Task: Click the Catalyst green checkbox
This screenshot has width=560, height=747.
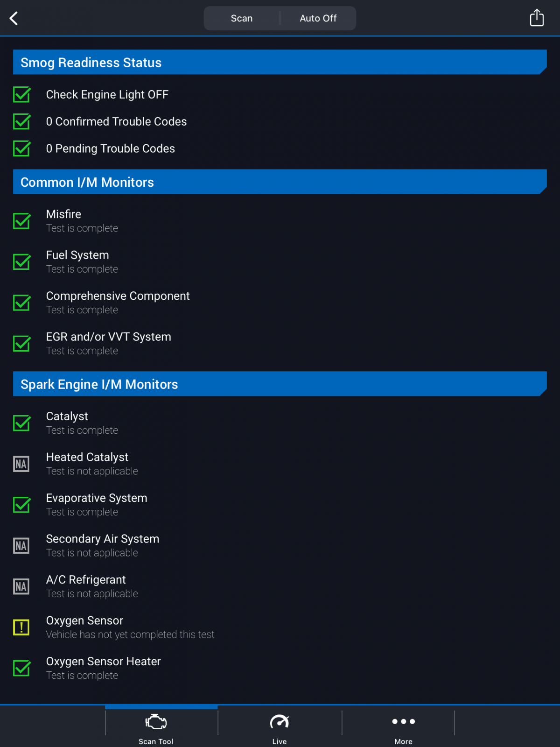Action: click(x=22, y=423)
